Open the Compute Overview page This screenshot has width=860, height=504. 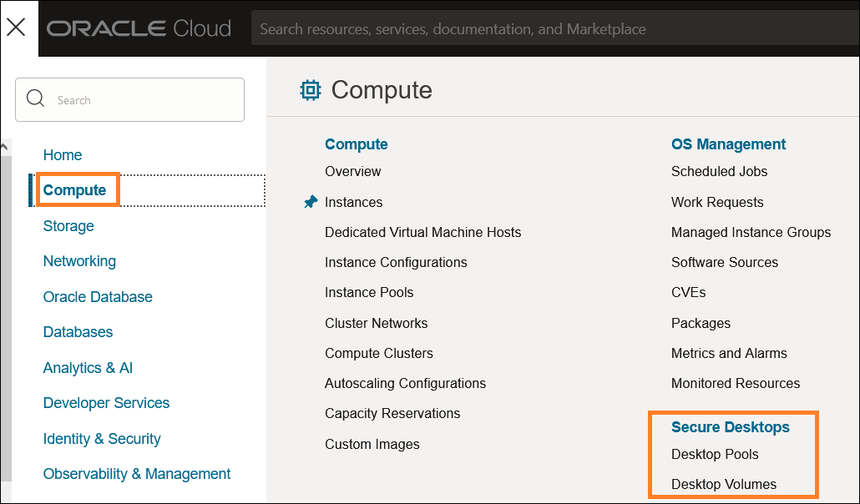click(352, 171)
